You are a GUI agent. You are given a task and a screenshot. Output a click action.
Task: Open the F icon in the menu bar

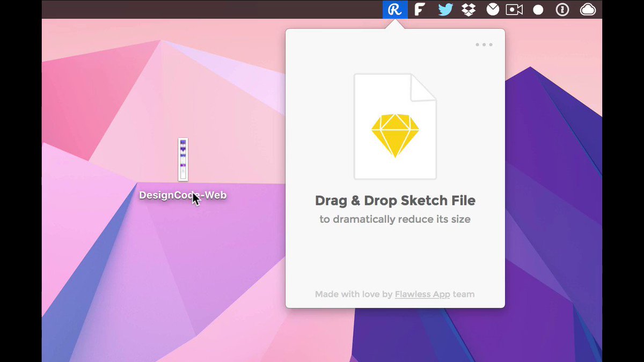coord(420,10)
